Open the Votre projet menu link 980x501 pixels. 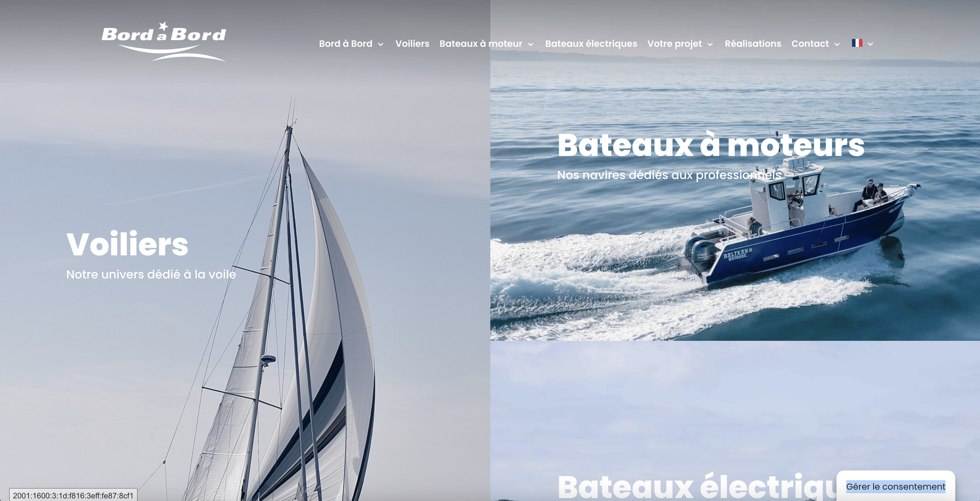tap(674, 44)
